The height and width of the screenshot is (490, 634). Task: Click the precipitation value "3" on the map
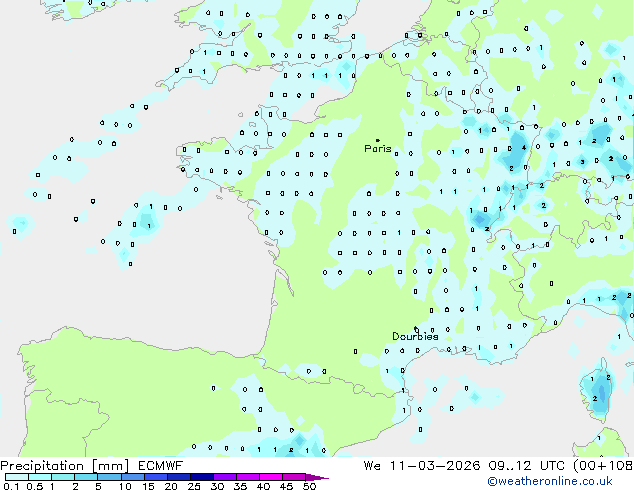coord(583,162)
